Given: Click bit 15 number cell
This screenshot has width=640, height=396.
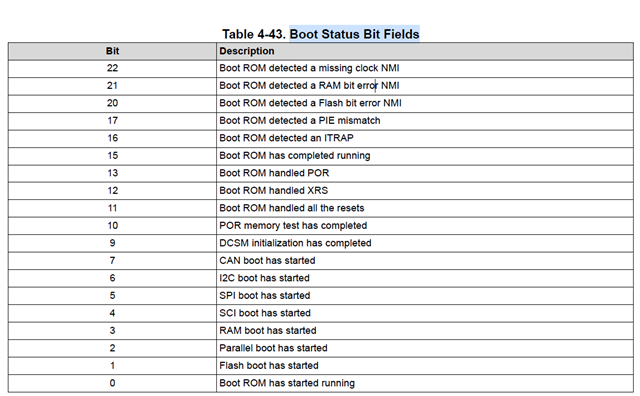Looking at the screenshot, I should (x=112, y=156).
